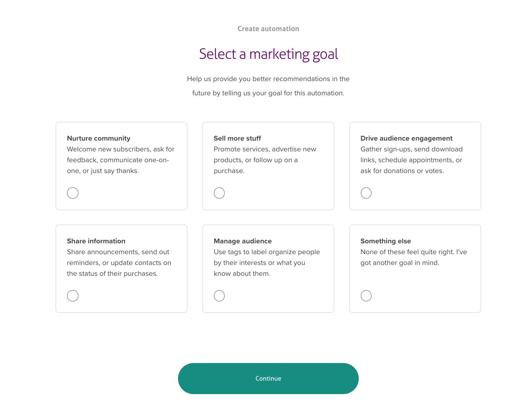Click the "Something else" card heading
Screen dimensions: 532x409
click(385, 241)
